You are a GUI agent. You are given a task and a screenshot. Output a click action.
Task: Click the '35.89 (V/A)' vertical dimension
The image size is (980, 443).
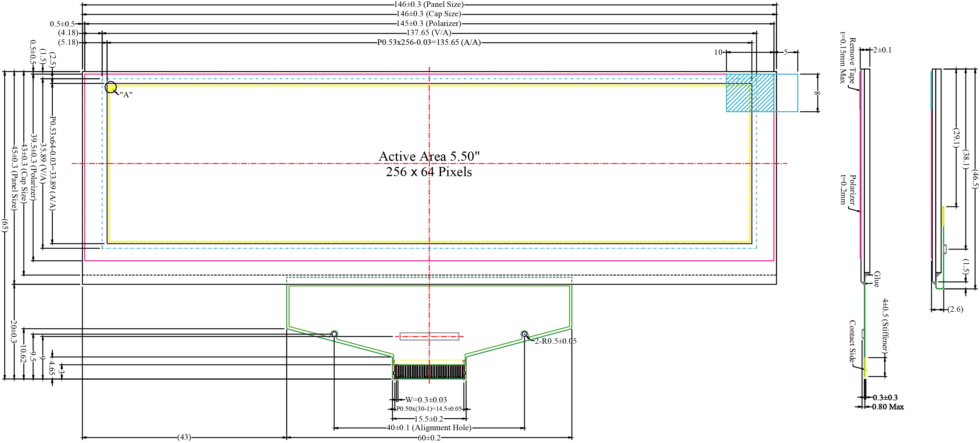[43, 164]
